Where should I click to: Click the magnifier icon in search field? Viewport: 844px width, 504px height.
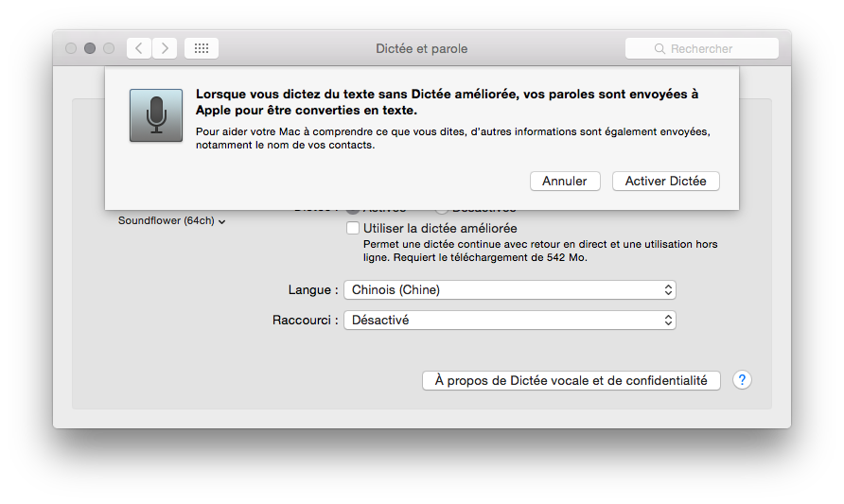point(659,49)
